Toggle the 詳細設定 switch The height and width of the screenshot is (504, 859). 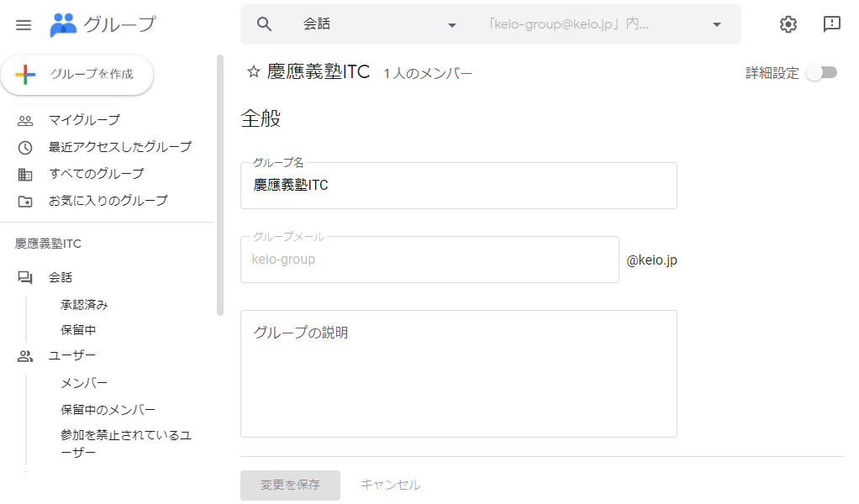click(821, 73)
